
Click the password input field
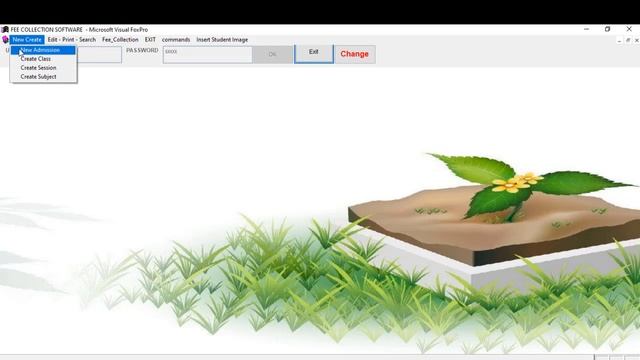[x=207, y=54]
